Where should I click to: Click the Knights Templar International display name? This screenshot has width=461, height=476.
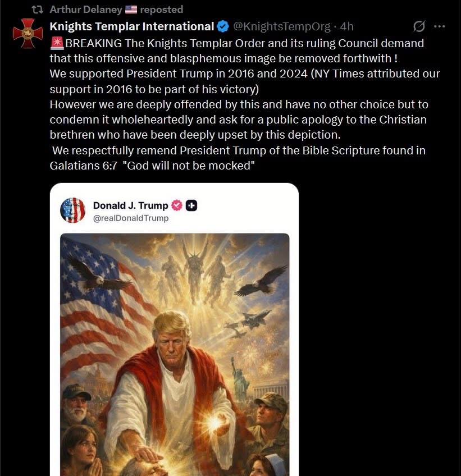coord(131,26)
